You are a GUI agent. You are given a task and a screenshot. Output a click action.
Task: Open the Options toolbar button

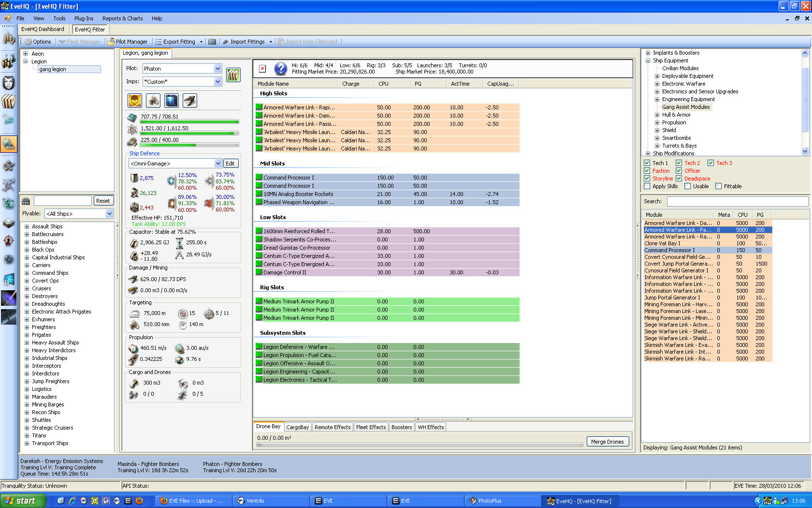38,42
